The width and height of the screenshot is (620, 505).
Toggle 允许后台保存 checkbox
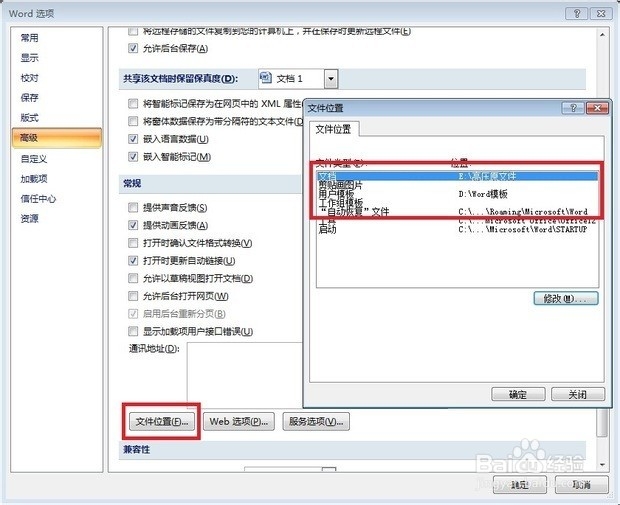click(x=133, y=48)
